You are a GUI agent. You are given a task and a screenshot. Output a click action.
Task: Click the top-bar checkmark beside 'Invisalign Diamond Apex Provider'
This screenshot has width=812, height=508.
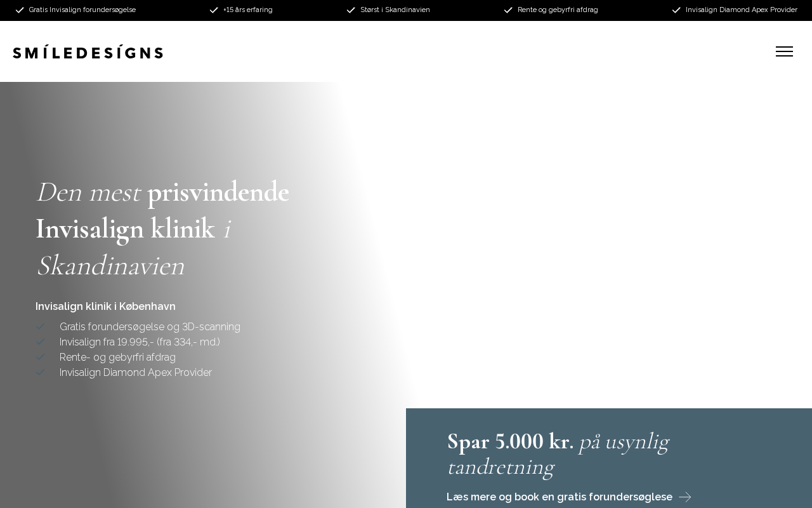tap(676, 10)
